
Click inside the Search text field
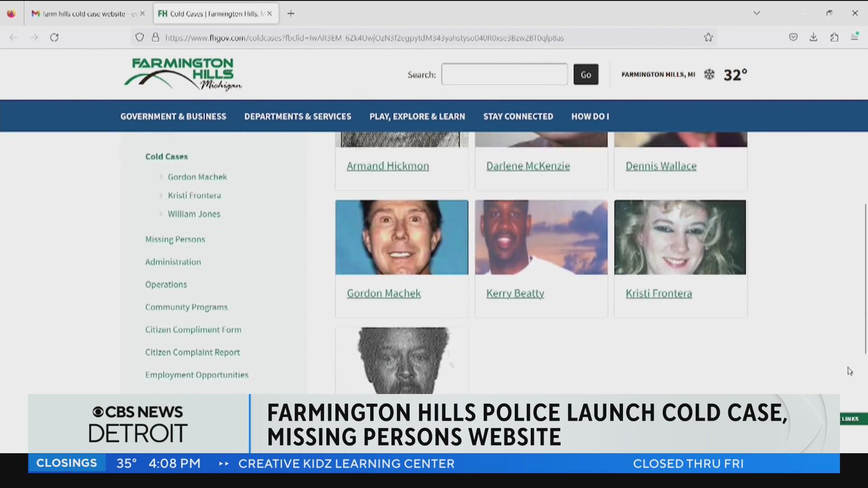504,74
